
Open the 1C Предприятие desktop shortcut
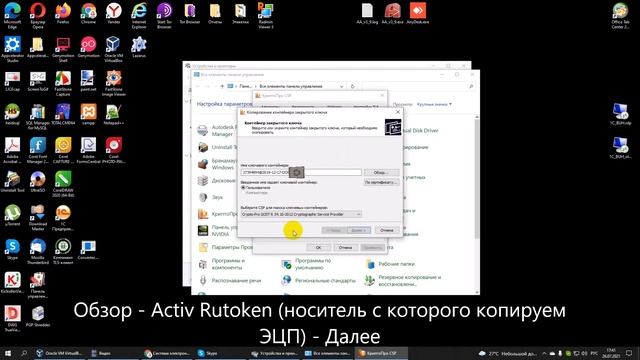pos(63,218)
